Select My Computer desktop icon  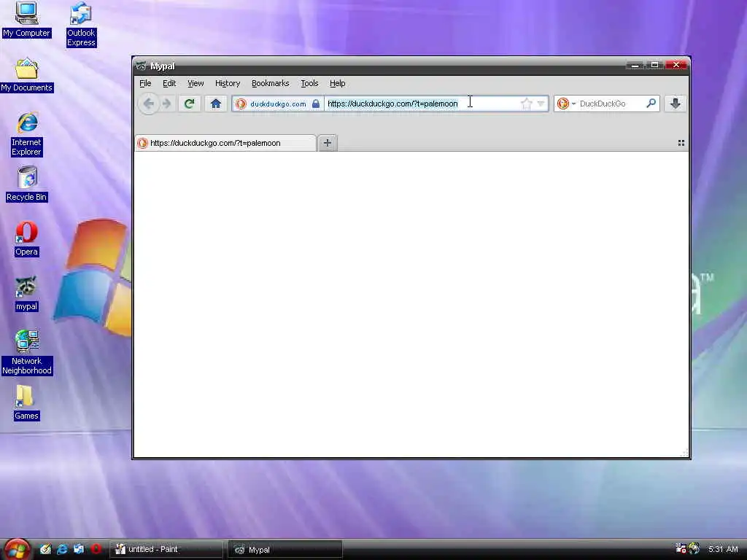pos(27,20)
